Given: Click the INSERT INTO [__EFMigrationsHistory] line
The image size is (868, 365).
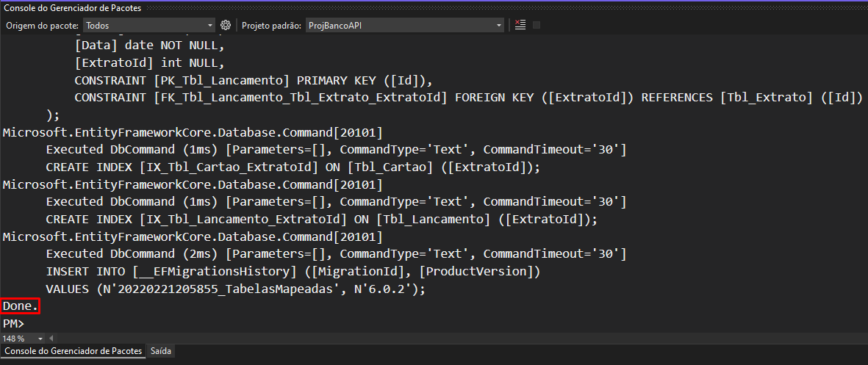Looking at the screenshot, I should click(293, 272).
